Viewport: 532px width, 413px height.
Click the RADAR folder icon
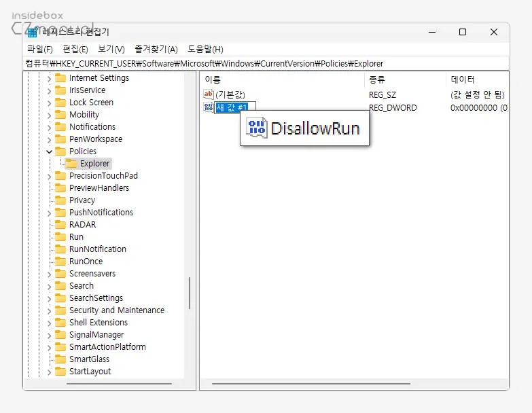tap(60, 225)
